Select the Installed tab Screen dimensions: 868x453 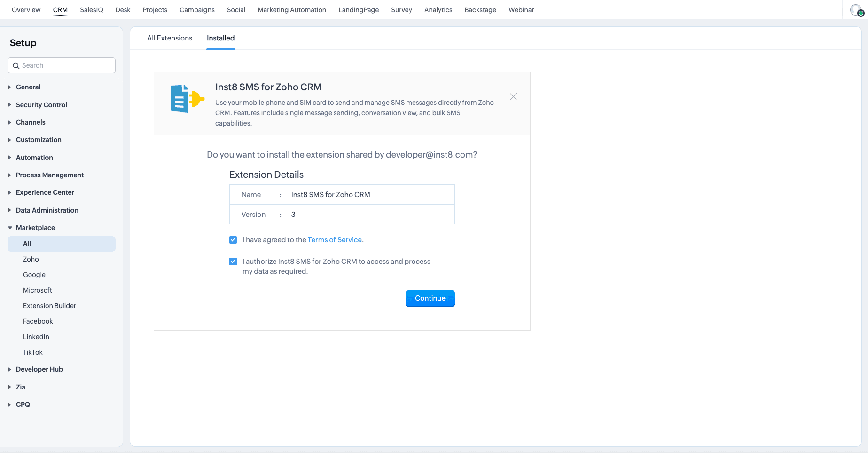point(221,38)
